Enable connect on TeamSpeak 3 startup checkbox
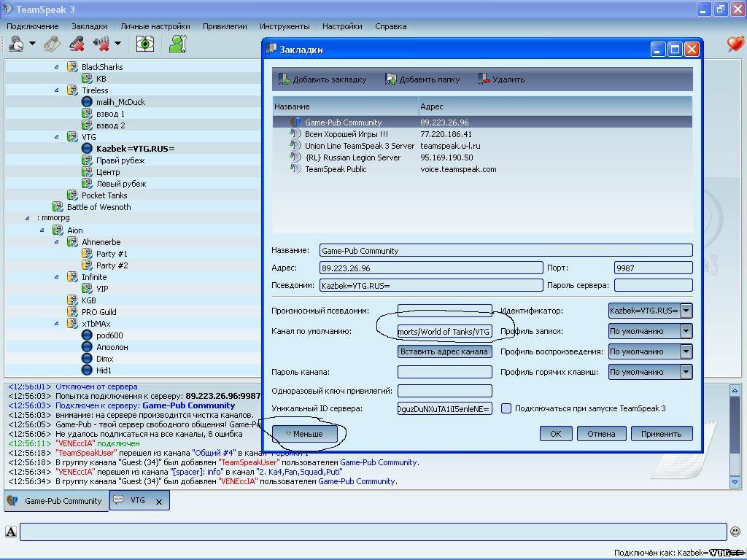 tap(506, 408)
